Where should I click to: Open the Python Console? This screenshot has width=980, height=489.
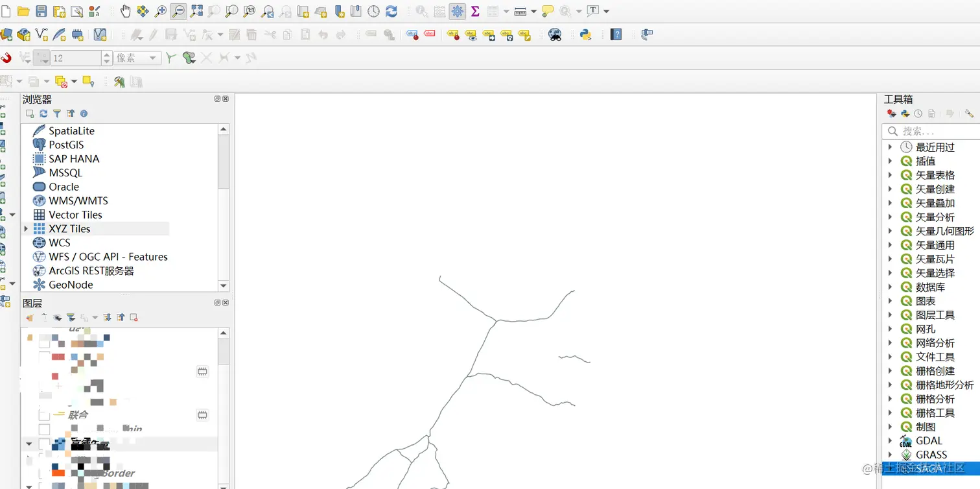(x=586, y=34)
